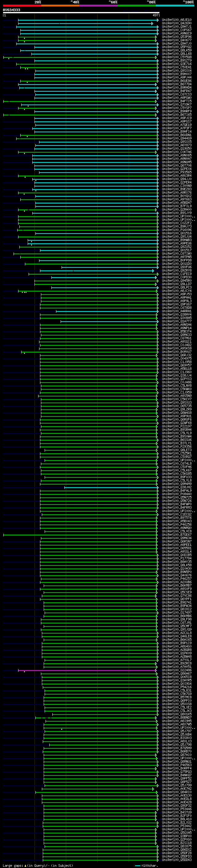Click the red 20% identity legend segment
197x868 pixels.
point(22,6)
